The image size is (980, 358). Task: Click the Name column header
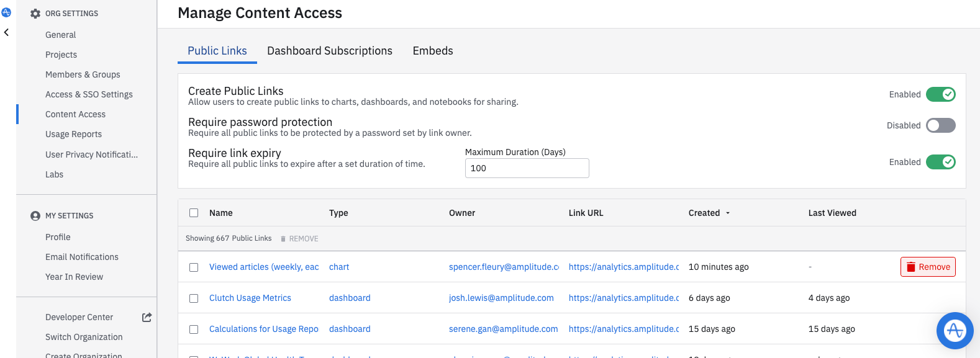(x=221, y=213)
